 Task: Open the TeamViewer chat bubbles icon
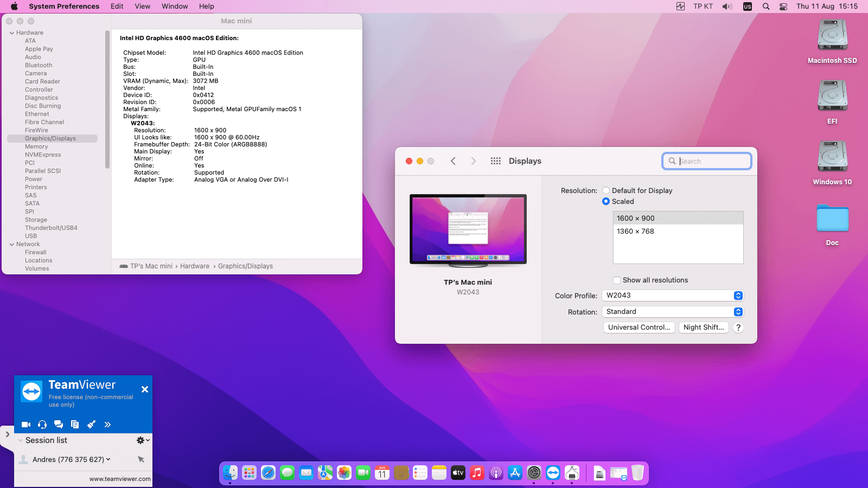click(59, 425)
